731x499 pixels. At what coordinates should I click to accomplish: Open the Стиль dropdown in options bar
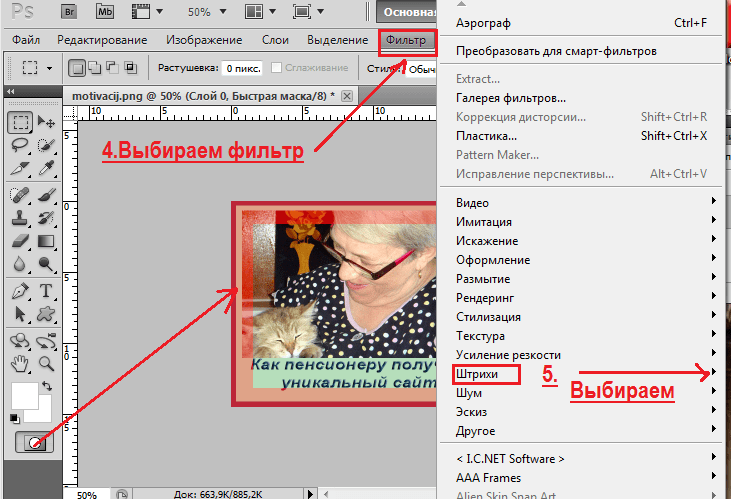(x=422, y=68)
